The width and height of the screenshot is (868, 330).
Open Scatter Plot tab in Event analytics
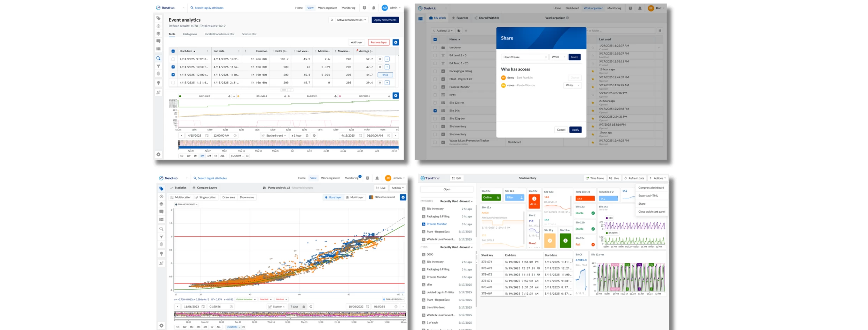[249, 34]
